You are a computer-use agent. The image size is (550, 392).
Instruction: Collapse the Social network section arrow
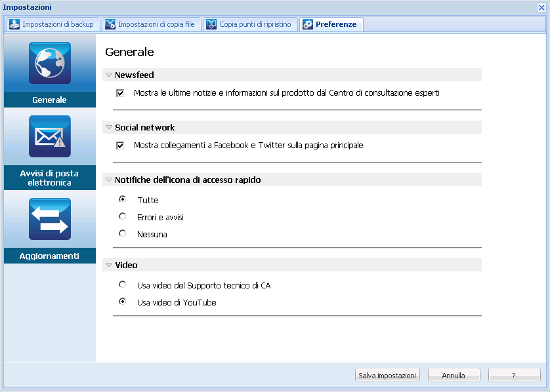[109, 127]
